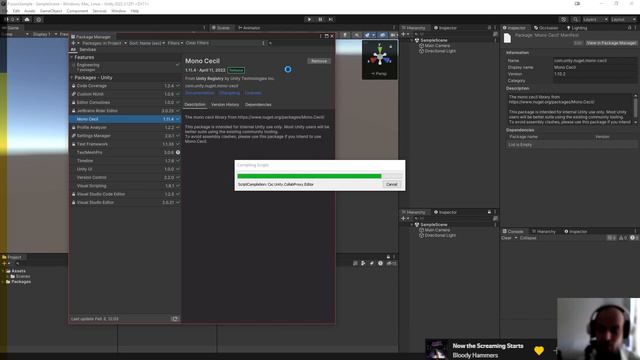Open the Filters dropdown in Package Manager
The width and height of the screenshot is (640, 360).
pos(175,43)
